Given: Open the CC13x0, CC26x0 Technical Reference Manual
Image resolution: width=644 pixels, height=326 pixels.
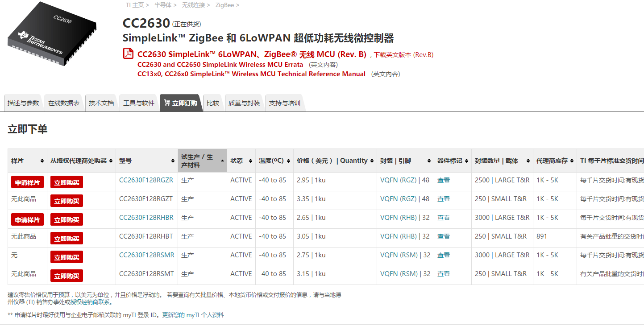Looking at the screenshot, I should click(x=251, y=74).
